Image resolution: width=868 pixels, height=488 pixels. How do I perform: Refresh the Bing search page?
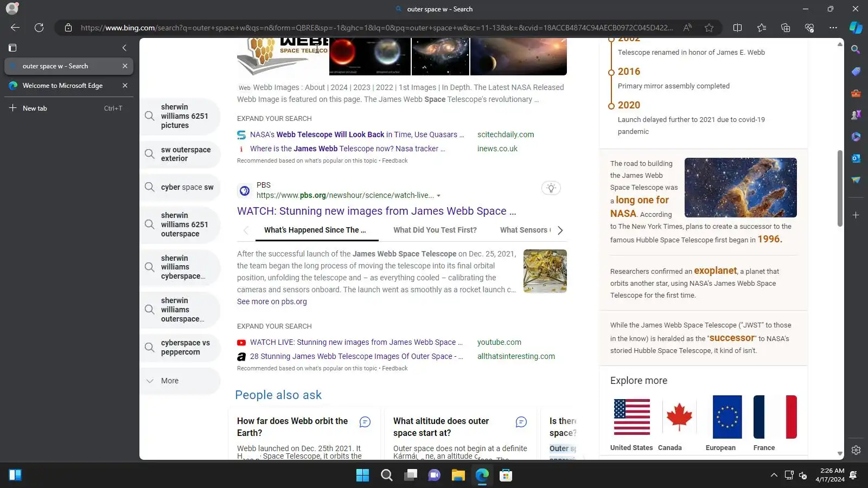[39, 28]
